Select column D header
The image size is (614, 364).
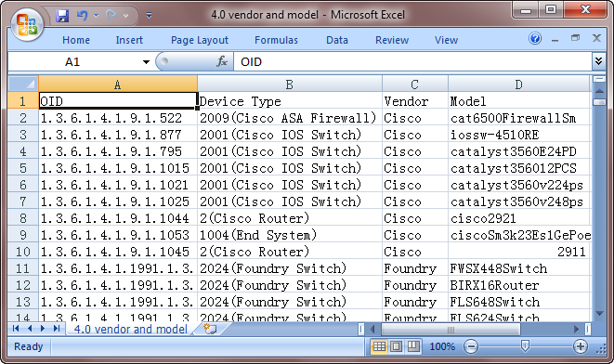click(x=518, y=84)
